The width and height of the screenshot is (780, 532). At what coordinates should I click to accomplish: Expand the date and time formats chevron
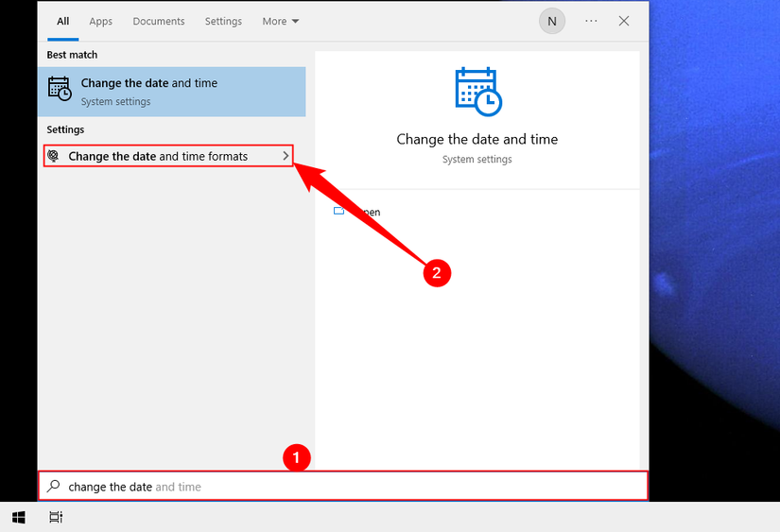pyautogui.click(x=286, y=156)
